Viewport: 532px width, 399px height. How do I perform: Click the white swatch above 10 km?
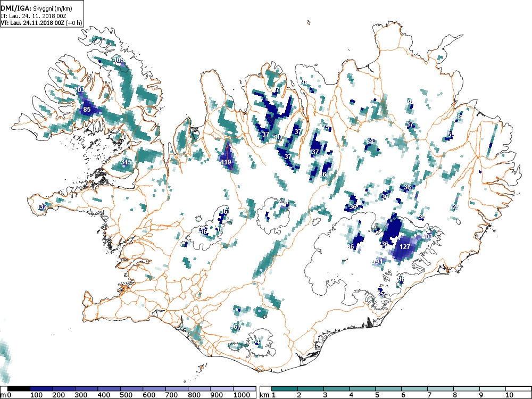518,389
